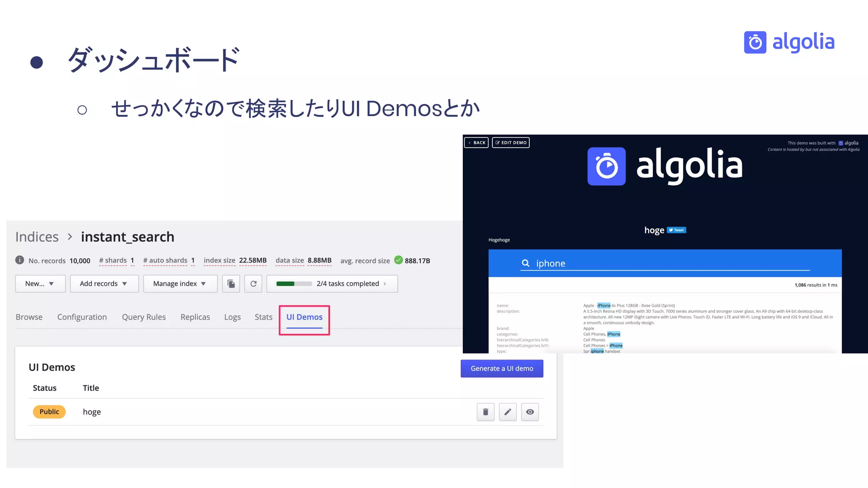
Task: Click the hoge demo title row
Action: point(286,412)
